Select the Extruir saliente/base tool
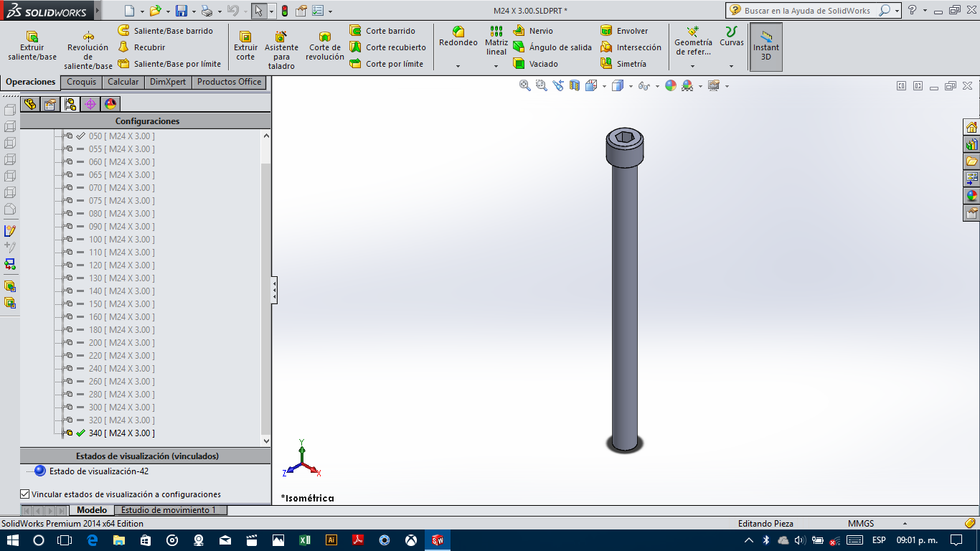 [x=32, y=45]
